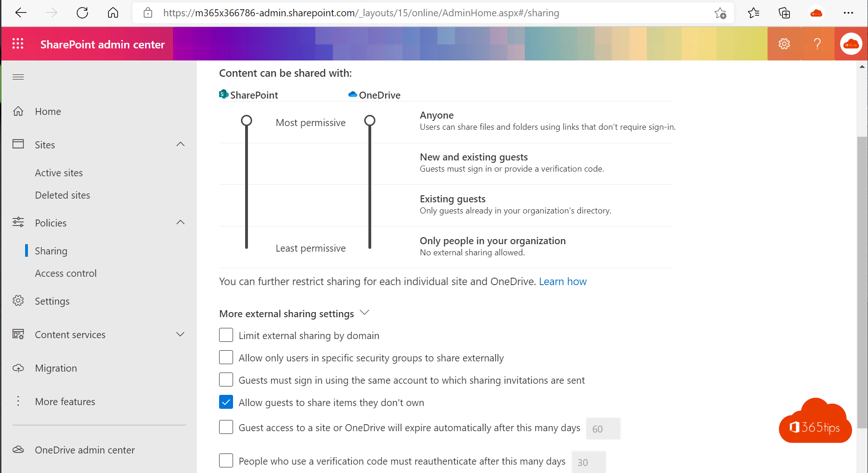Open the account profile avatar
This screenshot has width=868, height=473.
click(851, 44)
